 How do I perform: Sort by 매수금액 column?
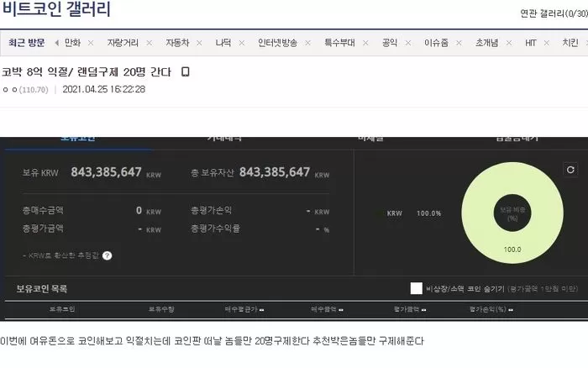coord(327,309)
